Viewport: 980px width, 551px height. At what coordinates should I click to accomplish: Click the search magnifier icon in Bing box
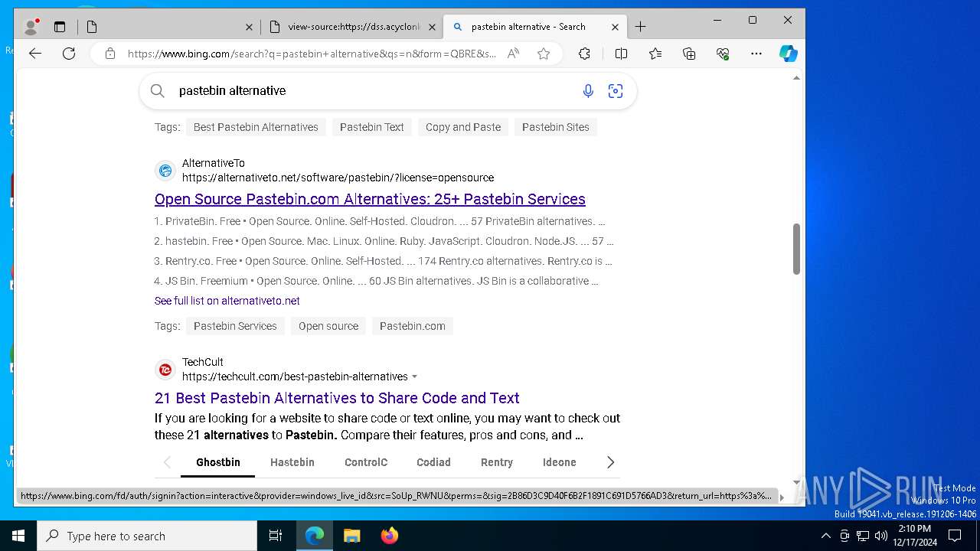point(158,91)
